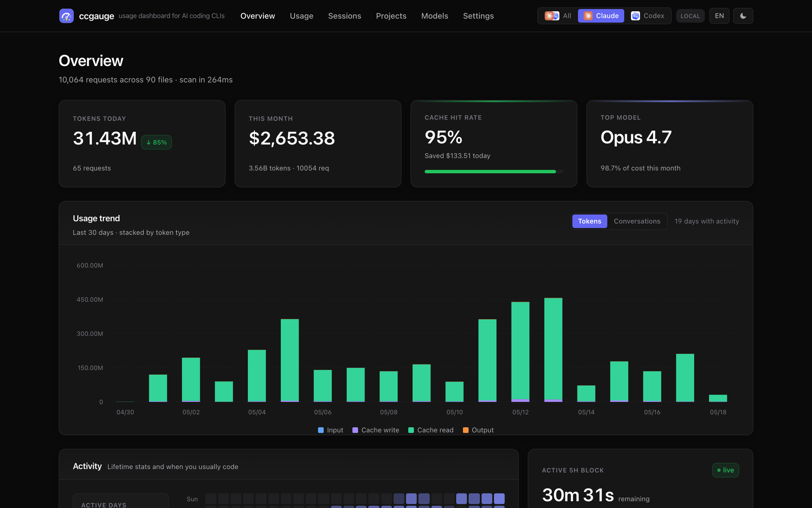This screenshot has height=508, width=812.
Task: Click the 05/02 bar in usage chart
Action: pyautogui.click(x=191, y=380)
